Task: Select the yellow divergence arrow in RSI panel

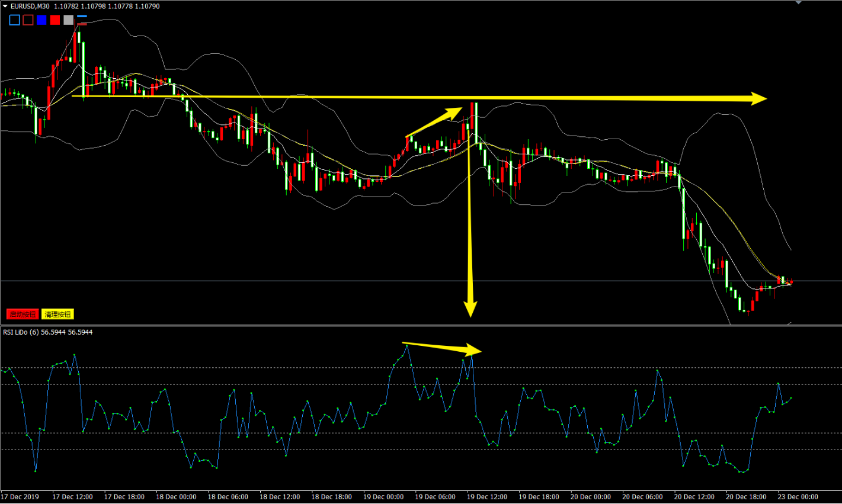Action: (441, 347)
